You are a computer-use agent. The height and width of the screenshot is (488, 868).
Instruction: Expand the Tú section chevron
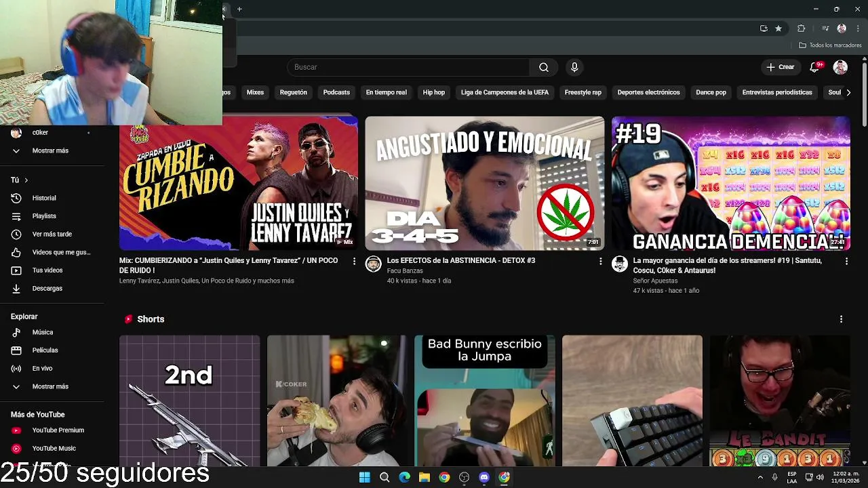[x=26, y=180]
